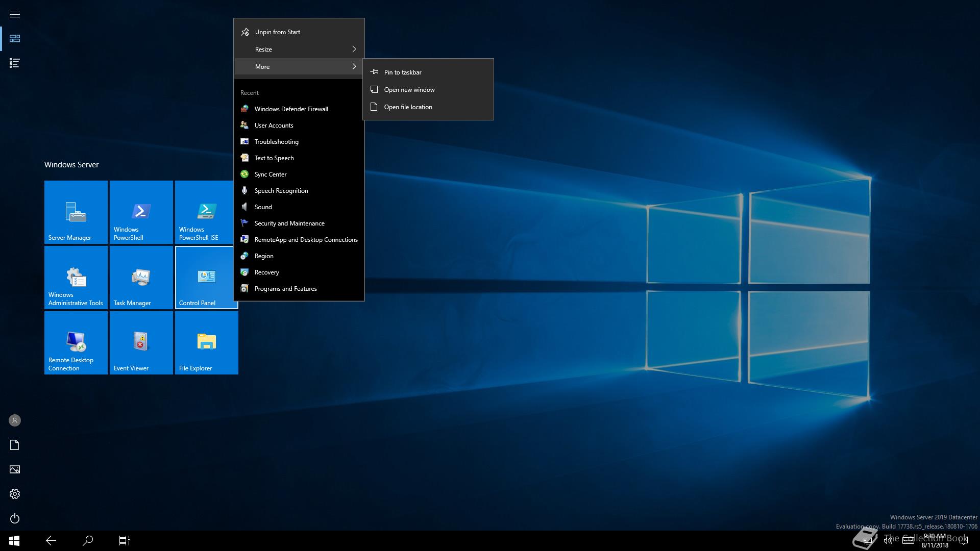Viewport: 980px width, 551px height.
Task: Open recent Speech Recognition item
Action: [x=299, y=190]
